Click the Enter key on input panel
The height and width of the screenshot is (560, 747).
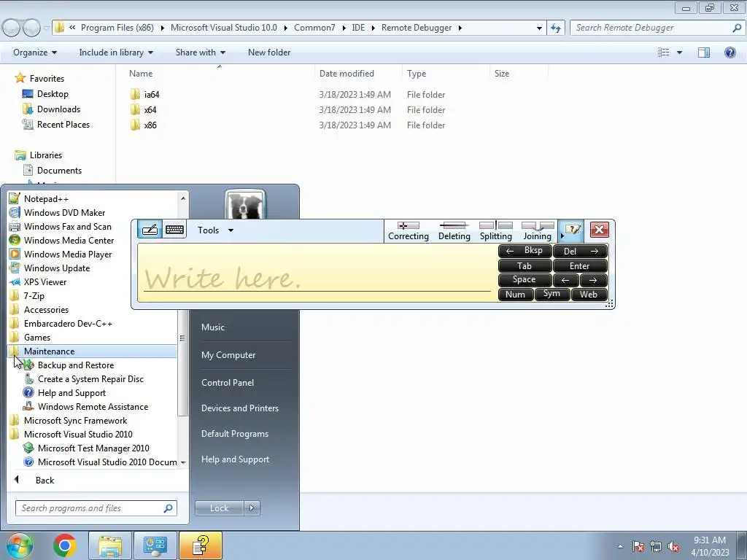click(x=580, y=265)
